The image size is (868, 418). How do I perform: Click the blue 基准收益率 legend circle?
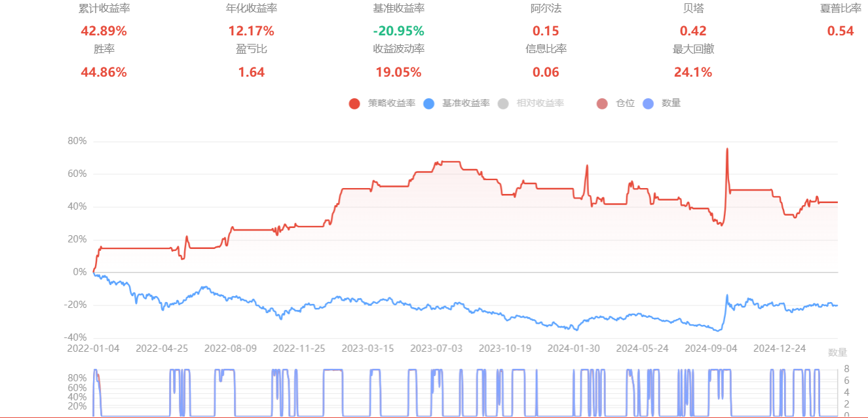429,104
